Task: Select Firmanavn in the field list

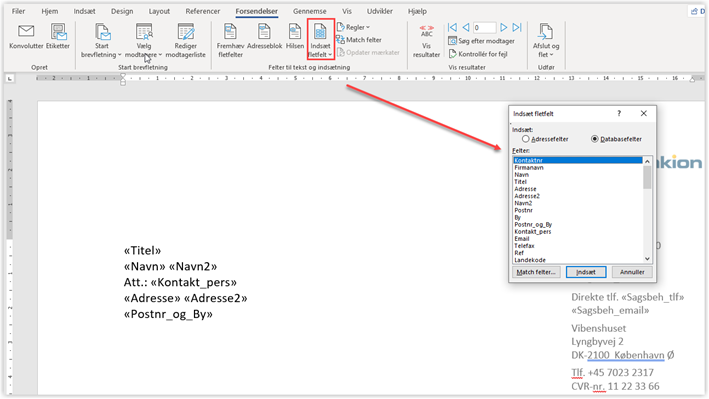Action: [577, 167]
